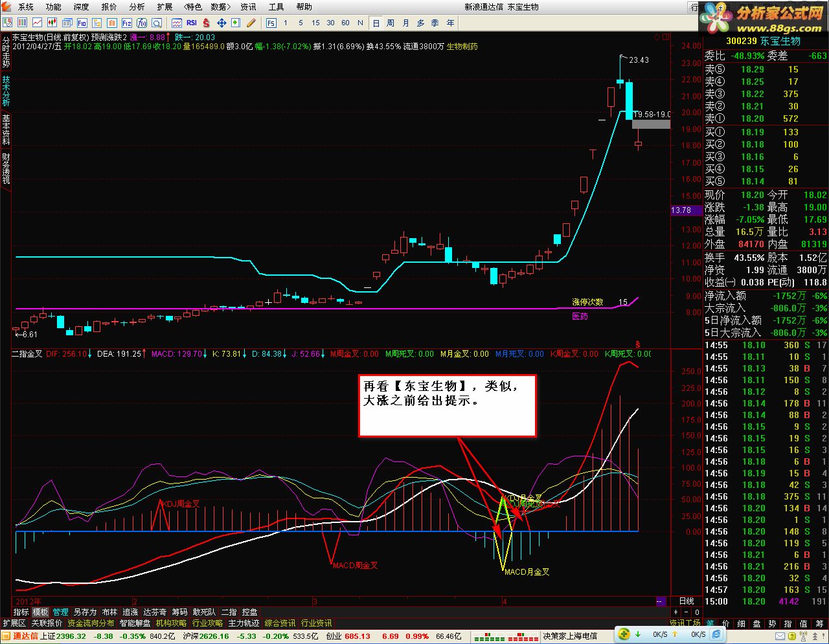Open the 基本资料 side tab
The width and height of the screenshot is (829, 644).
click(x=6, y=129)
